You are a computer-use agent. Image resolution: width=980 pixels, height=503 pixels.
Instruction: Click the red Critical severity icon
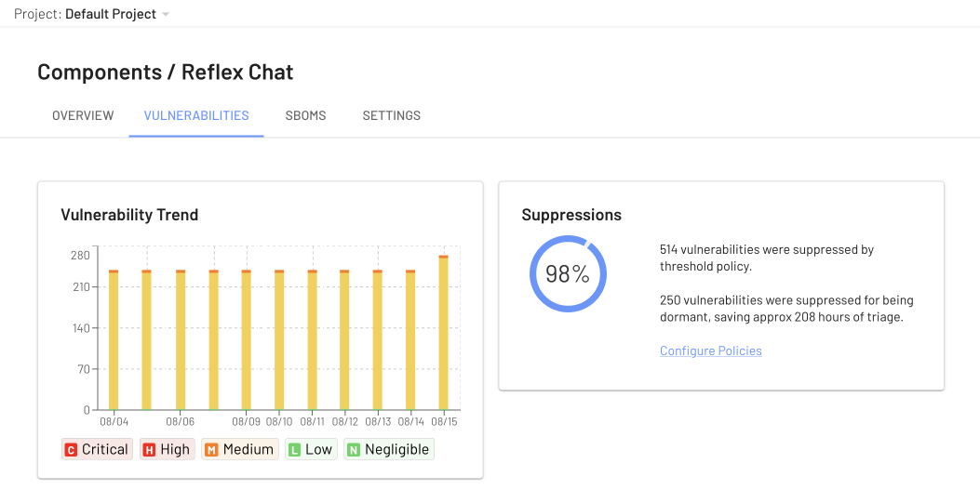pos(71,450)
